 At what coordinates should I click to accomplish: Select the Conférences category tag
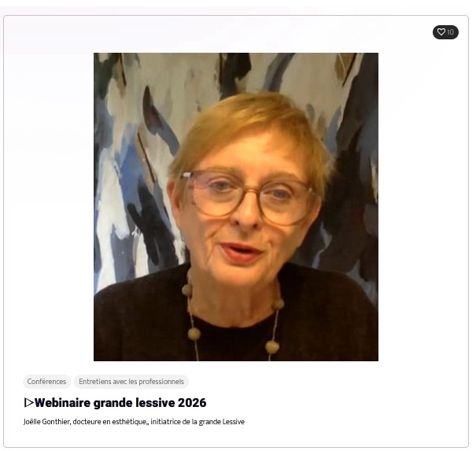click(x=46, y=382)
